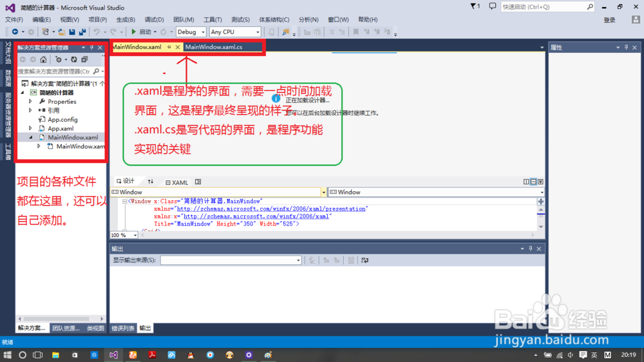
Task: Switch to MainWindow.xaml.cs tab
Action: point(214,47)
